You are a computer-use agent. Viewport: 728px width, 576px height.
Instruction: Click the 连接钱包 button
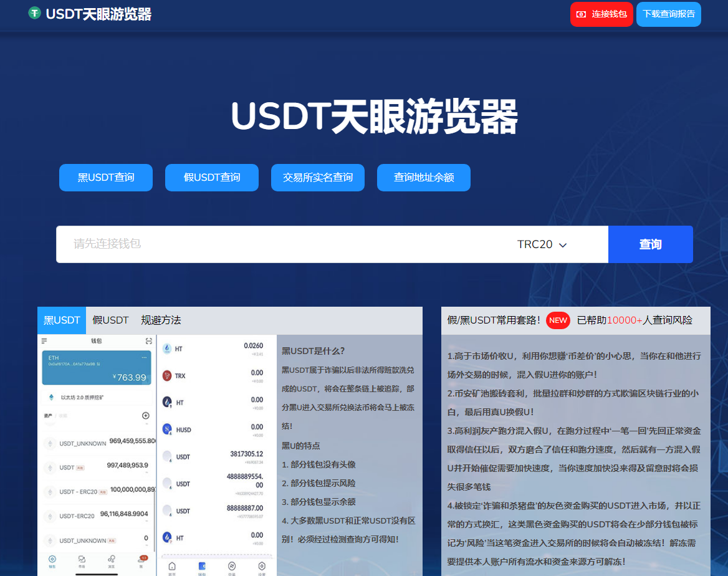click(x=601, y=14)
